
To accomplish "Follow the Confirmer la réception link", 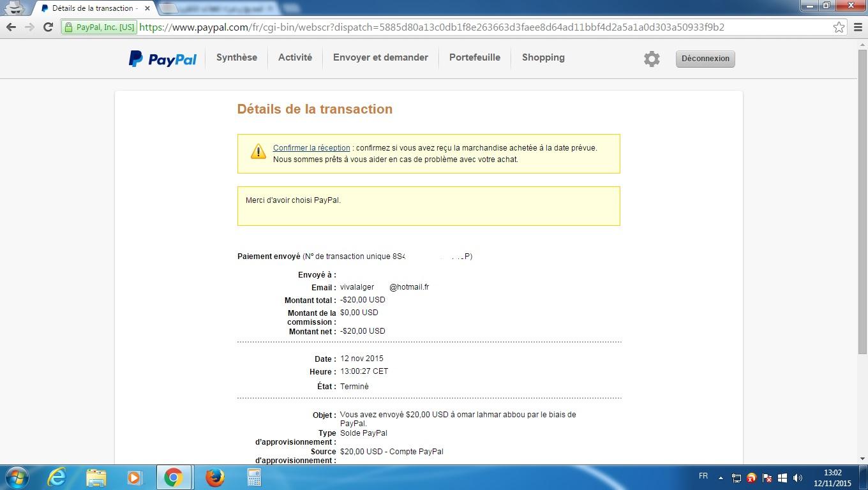I will click(x=311, y=148).
